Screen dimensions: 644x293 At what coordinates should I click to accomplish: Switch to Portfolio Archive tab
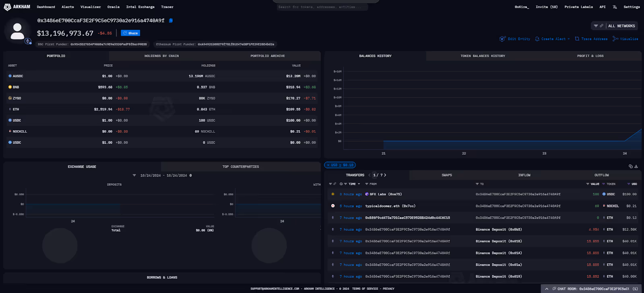click(x=268, y=56)
